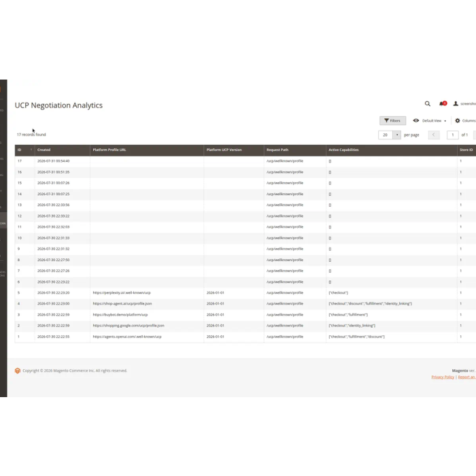
Task: Open the admin search magnifier icon
Action: (428, 104)
